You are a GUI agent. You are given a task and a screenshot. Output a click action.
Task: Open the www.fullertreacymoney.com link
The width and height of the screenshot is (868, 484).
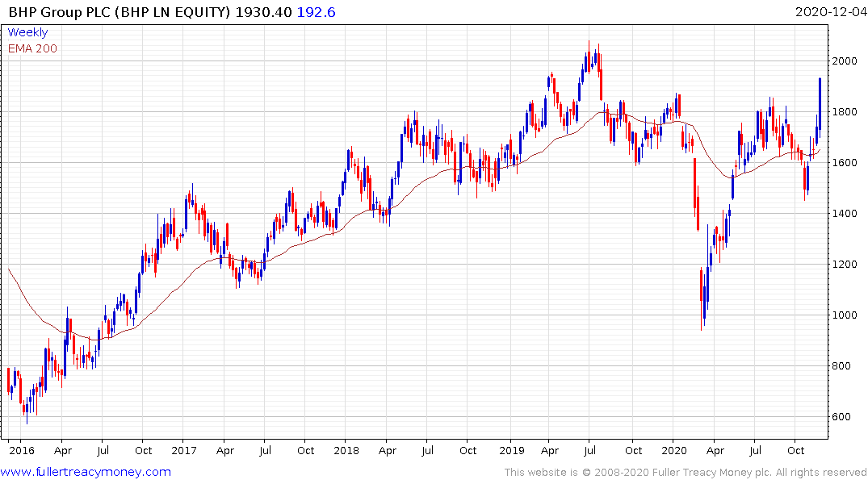[x=86, y=472]
